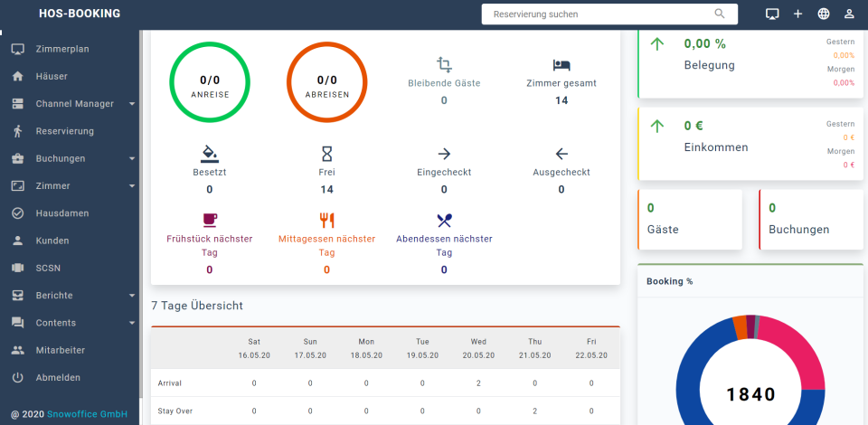Click the paint bucket icon above Besetzt
This screenshot has height=425, width=868.
pyautogui.click(x=209, y=154)
